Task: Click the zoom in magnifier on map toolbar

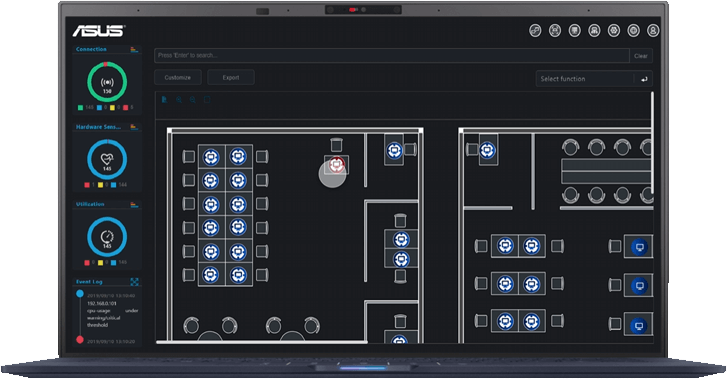Action: (x=179, y=100)
